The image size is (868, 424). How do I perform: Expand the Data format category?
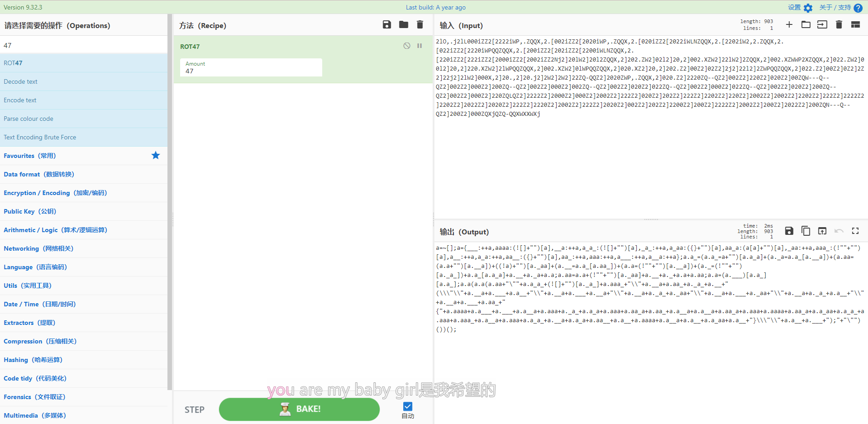tap(84, 174)
